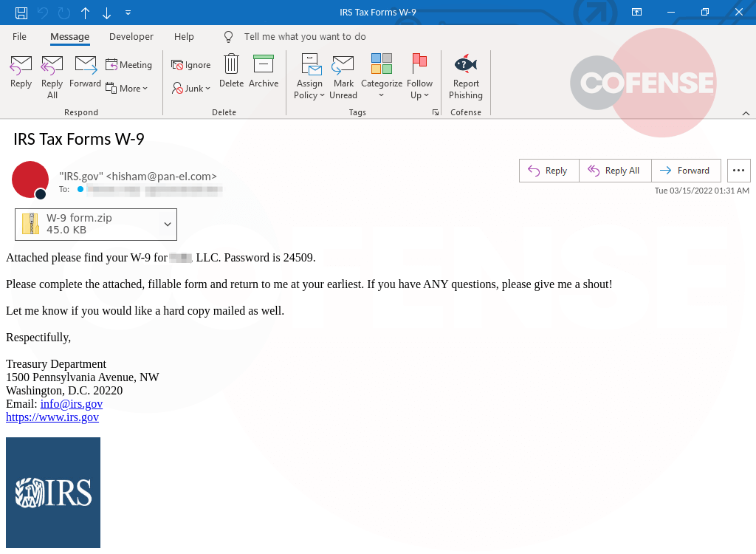The width and height of the screenshot is (756, 554).
Task: Open the https://www.irs.gov link
Action: click(52, 417)
